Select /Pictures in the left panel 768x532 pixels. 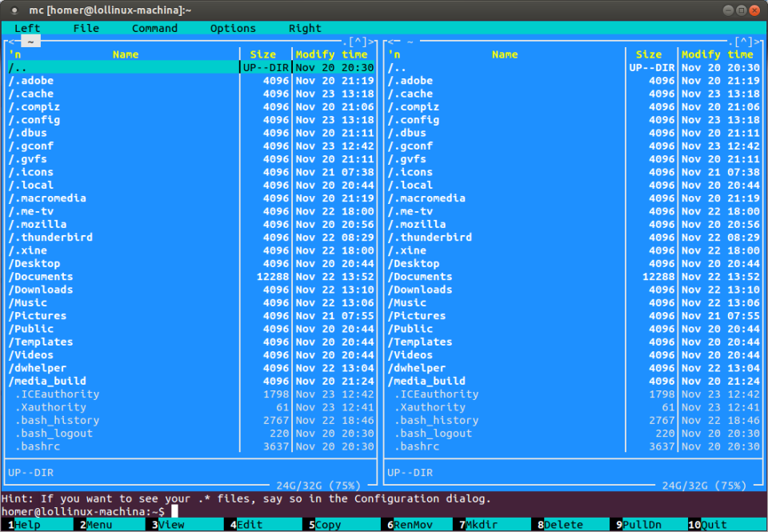pyautogui.click(x=191, y=316)
